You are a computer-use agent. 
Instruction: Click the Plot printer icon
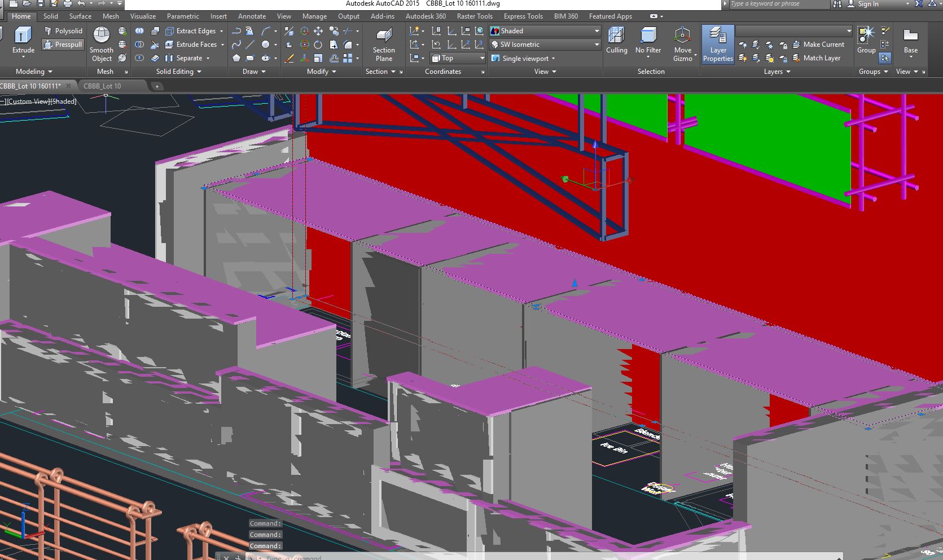click(x=68, y=4)
